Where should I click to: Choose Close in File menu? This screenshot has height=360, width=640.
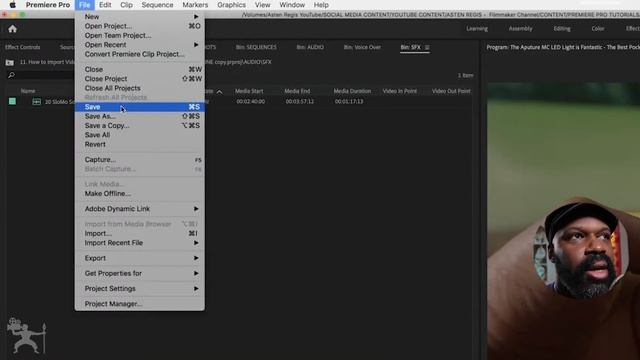click(x=140, y=69)
